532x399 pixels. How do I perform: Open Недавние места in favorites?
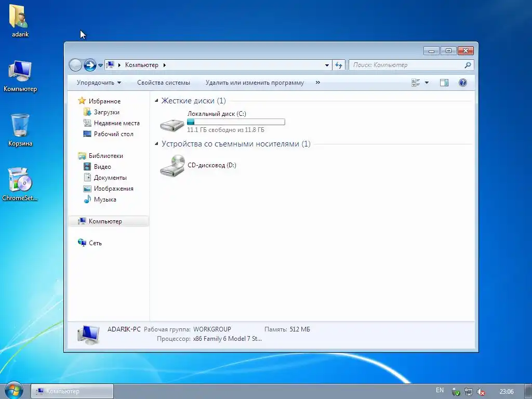[117, 123]
